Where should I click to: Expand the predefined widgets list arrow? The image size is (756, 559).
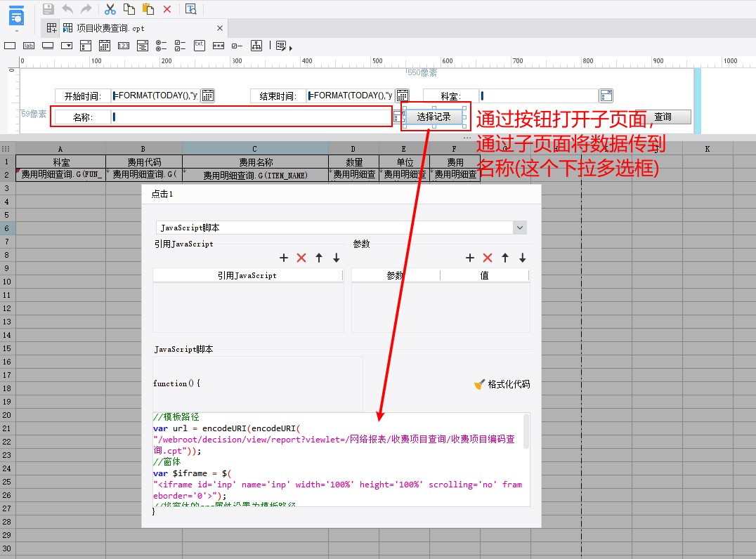click(x=291, y=48)
